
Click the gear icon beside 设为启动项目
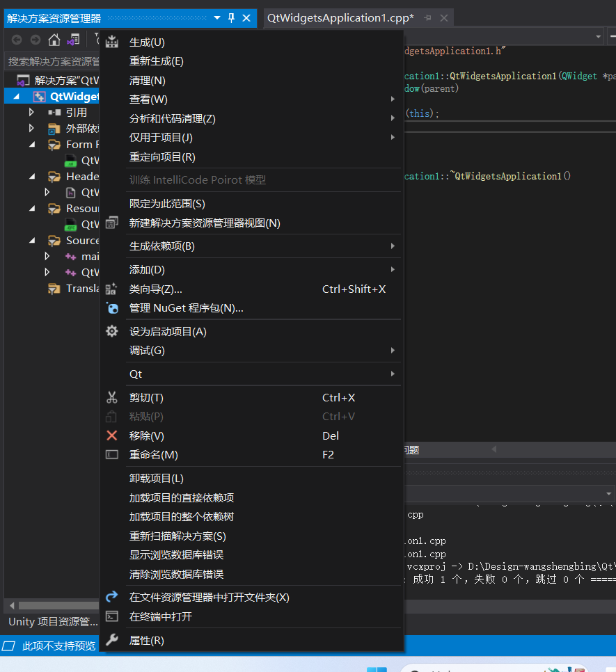point(112,331)
